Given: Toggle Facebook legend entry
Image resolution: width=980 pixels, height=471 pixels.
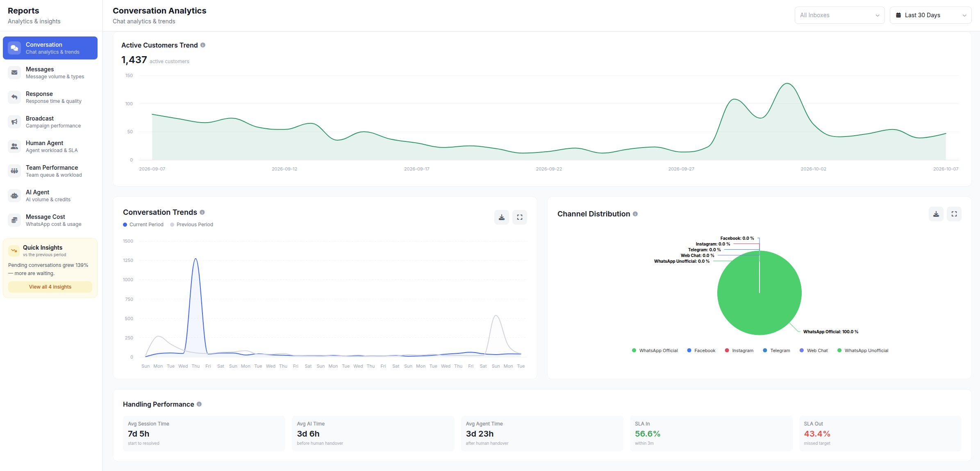Looking at the screenshot, I should click(701, 350).
